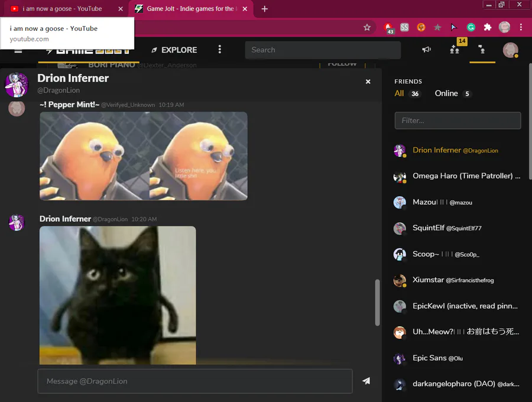Click the Grammarly extension icon
This screenshot has width=532, height=402.
tap(471, 27)
